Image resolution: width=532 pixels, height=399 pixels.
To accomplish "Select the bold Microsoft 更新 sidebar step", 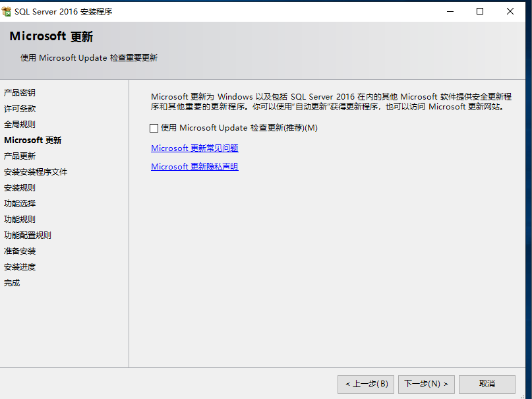I will 32,140.
